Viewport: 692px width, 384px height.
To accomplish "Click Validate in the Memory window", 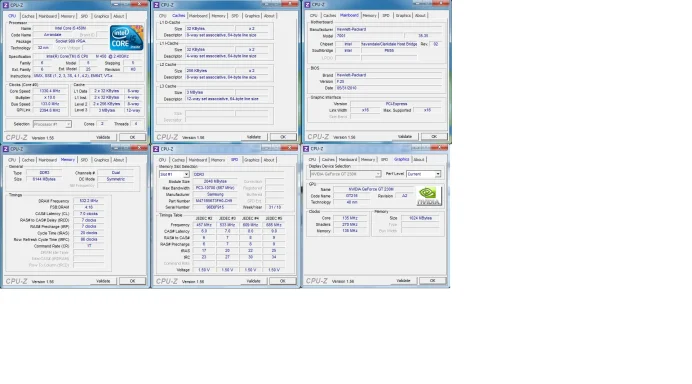I will (x=103, y=281).
